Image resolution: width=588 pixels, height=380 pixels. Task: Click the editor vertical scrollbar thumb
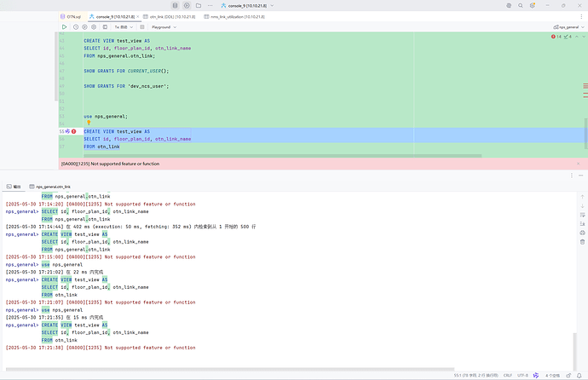585,133
